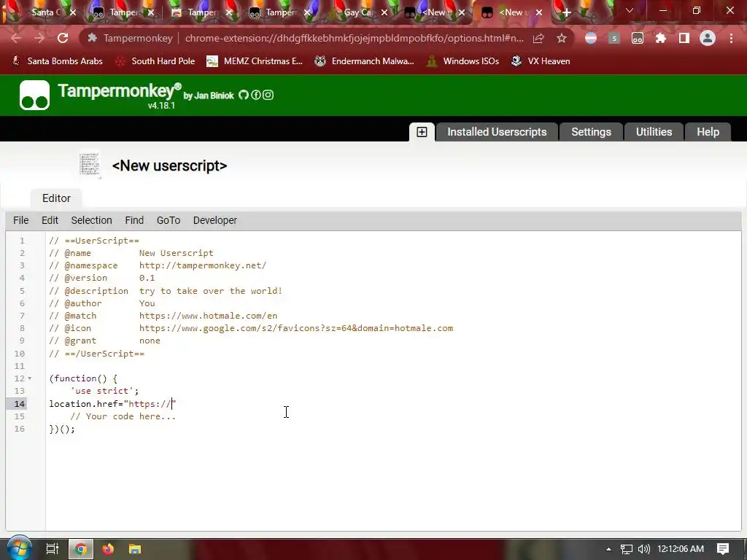Screen dimensions: 747x560
Task: Open Firefox from the taskbar
Action: point(108,549)
